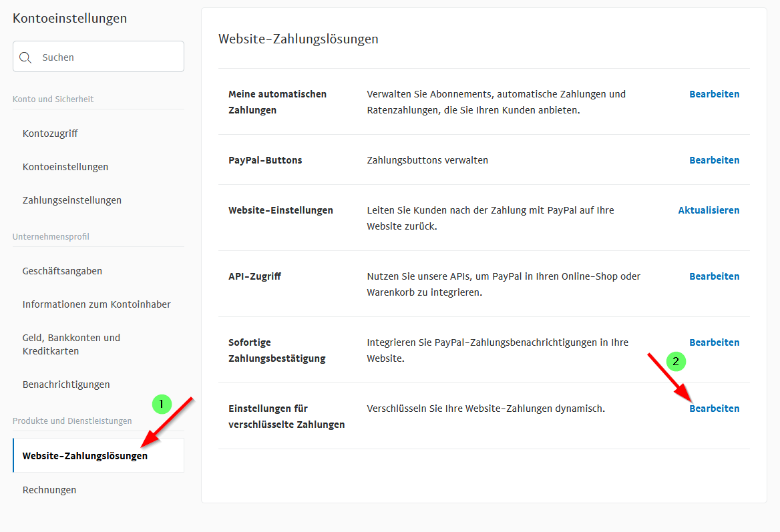Click Aktualisieren for Website-Einstellungen
This screenshot has width=780, height=532.
709,210
